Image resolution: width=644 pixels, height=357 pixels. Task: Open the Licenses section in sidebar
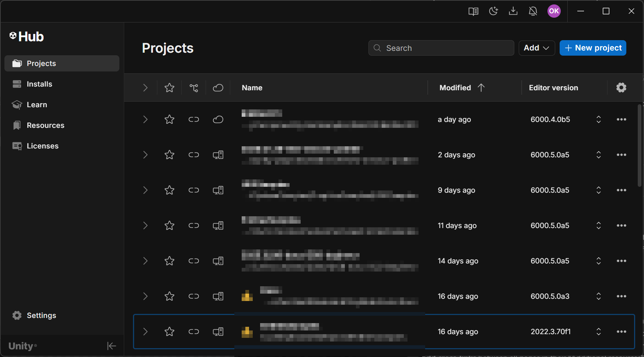point(42,146)
